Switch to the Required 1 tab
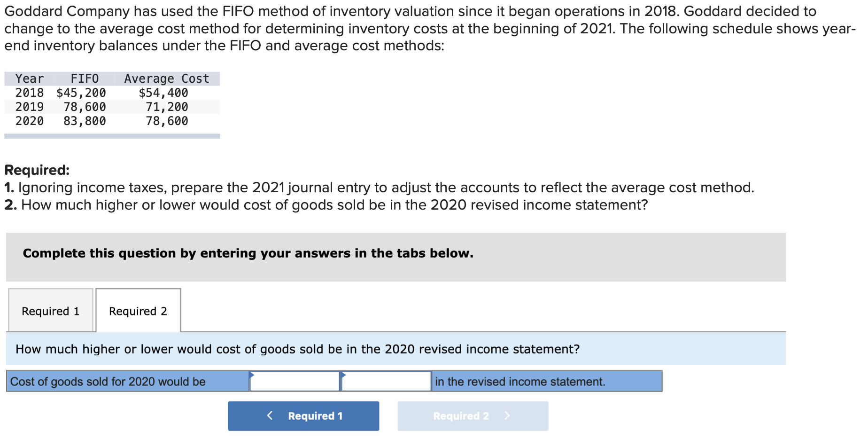The image size is (868, 447). pos(50,311)
